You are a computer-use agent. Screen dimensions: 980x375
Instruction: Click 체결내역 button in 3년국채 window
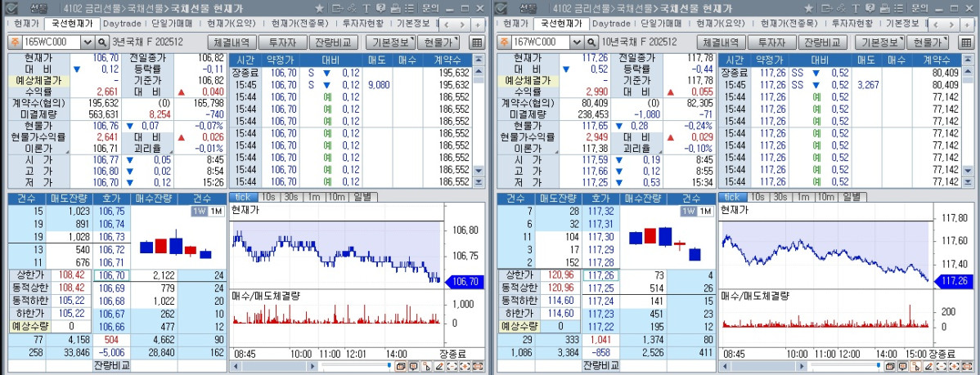click(x=232, y=42)
